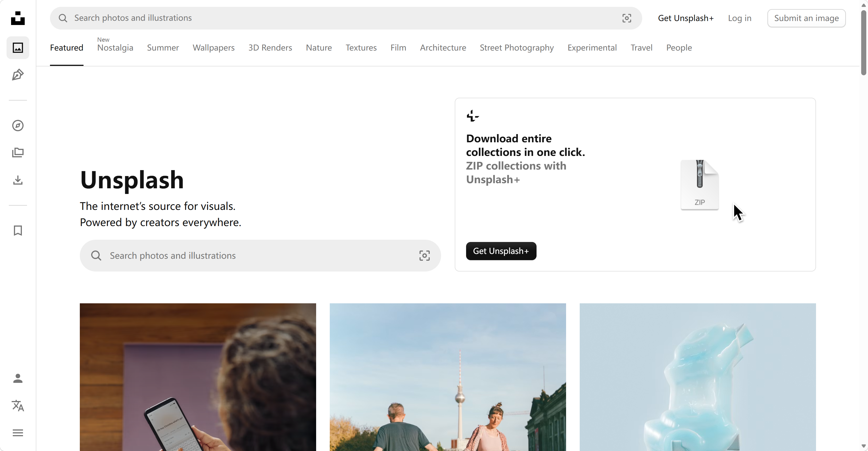Select the Nature category tab
Viewport: 868px width, 451px height.
pyautogui.click(x=319, y=48)
